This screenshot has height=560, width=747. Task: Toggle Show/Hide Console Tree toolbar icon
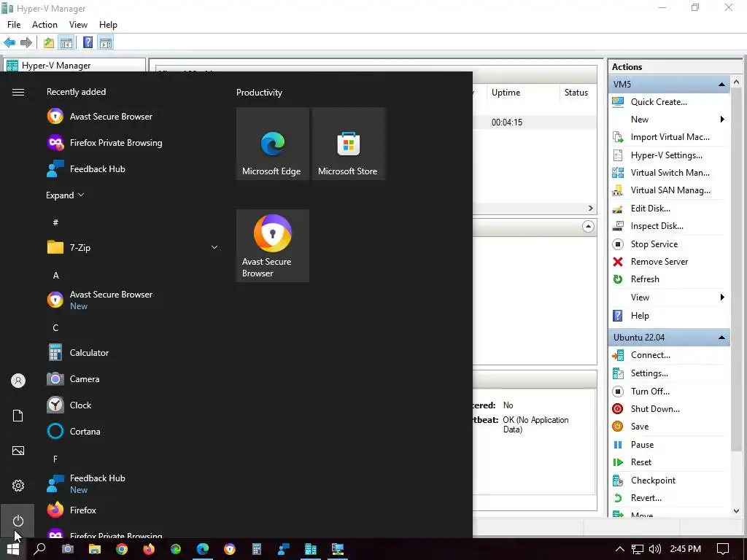66,43
